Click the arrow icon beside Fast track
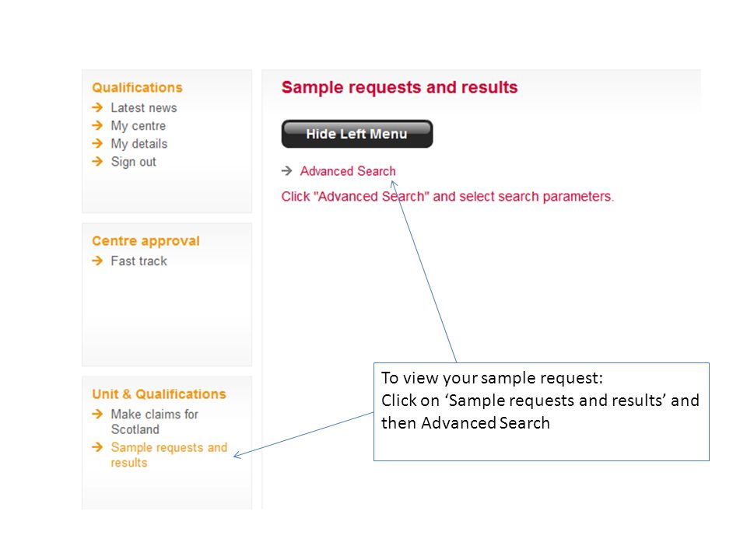Viewport: 747px width, 560px height. click(x=97, y=261)
